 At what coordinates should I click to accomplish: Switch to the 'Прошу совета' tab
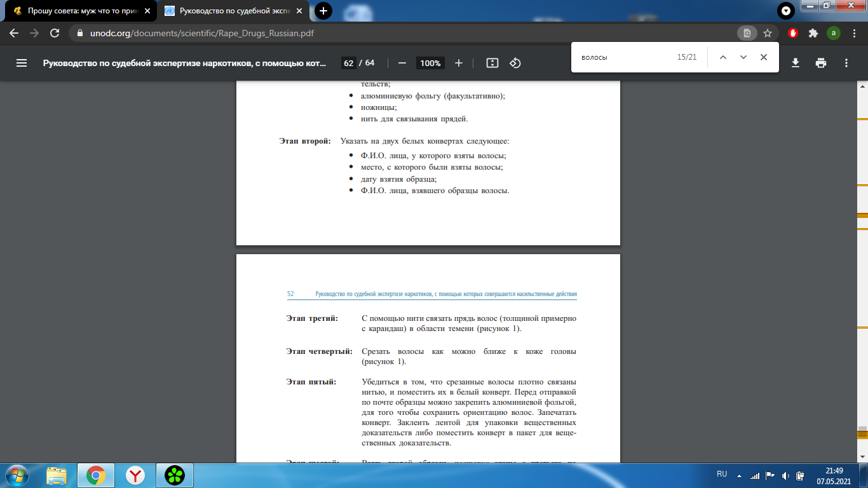tap(79, 11)
